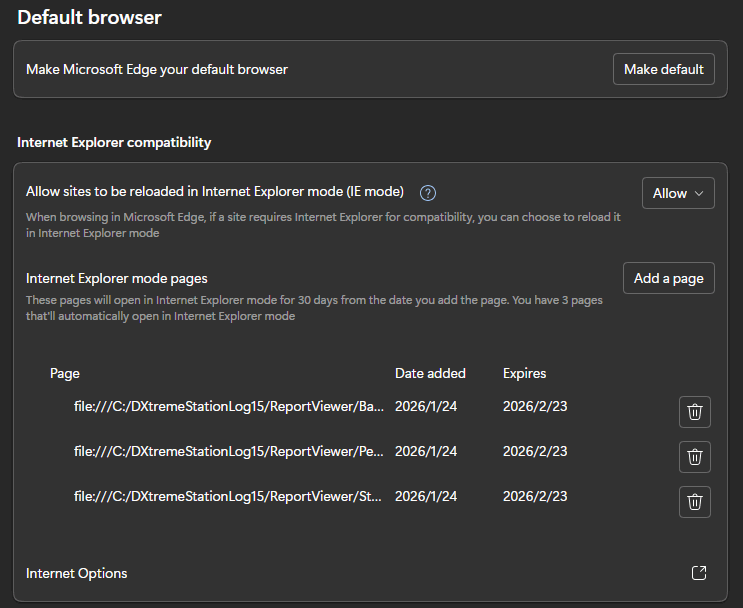Image resolution: width=743 pixels, height=608 pixels.
Task: Delete the ReportViewer/Ba page entry with trash icon
Action: click(x=694, y=411)
